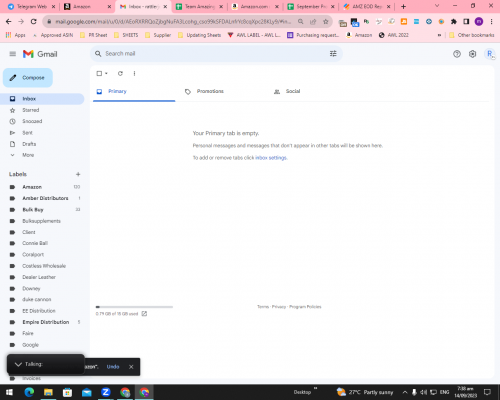Screen dimensions: 500x400
Task: Open Windows notification center
Action: [x=487, y=392]
